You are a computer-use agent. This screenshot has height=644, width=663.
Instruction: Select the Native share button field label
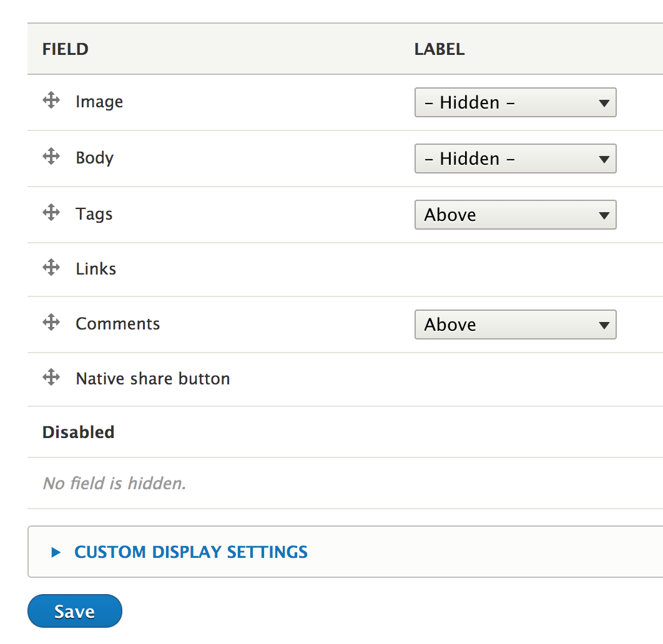point(152,378)
